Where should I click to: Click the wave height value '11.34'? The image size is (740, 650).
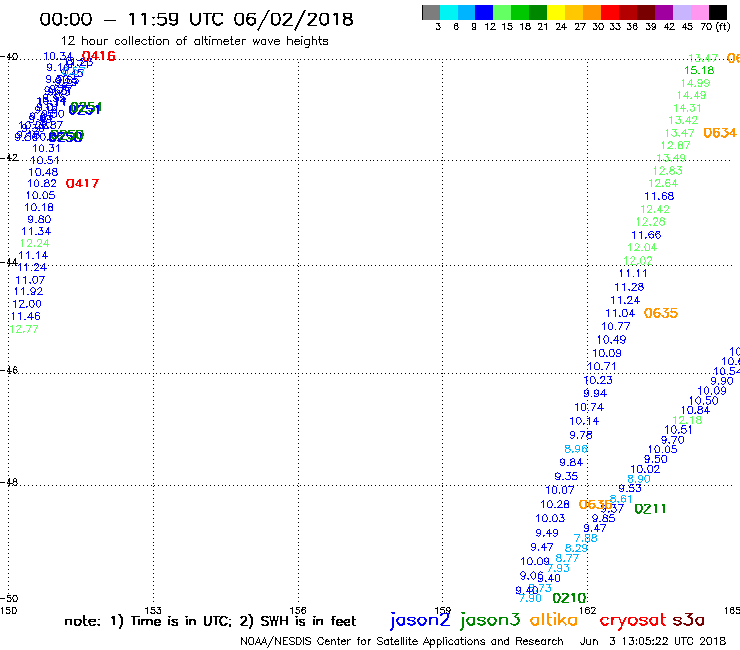tap(36, 231)
